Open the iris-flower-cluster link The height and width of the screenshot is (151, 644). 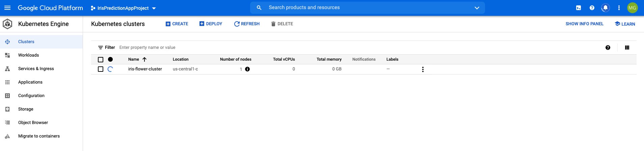point(145,69)
